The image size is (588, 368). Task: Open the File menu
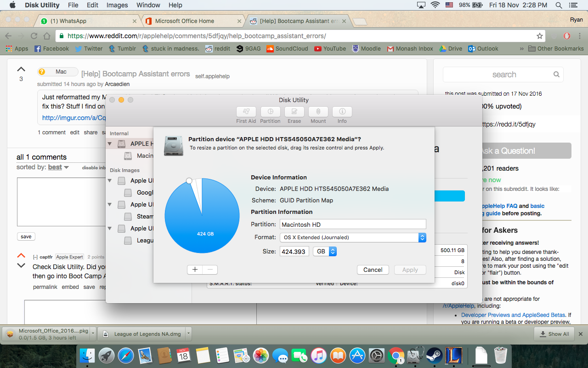pos(73,5)
